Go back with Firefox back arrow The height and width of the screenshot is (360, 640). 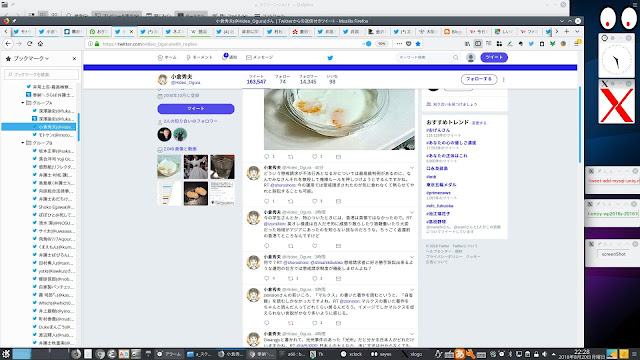click(x=8, y=44)
